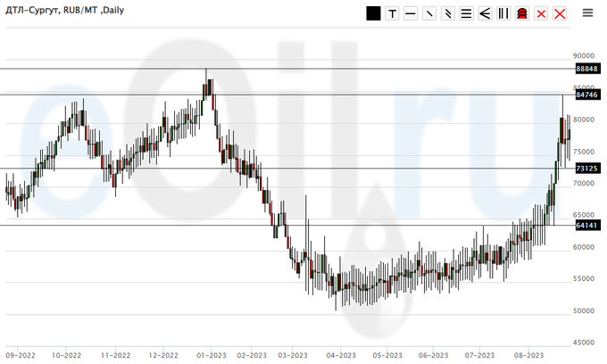The height and width of the screenshot is (364, 607).
Task: Click the 08-2023 date label on time axis
Action: (528, 352)
